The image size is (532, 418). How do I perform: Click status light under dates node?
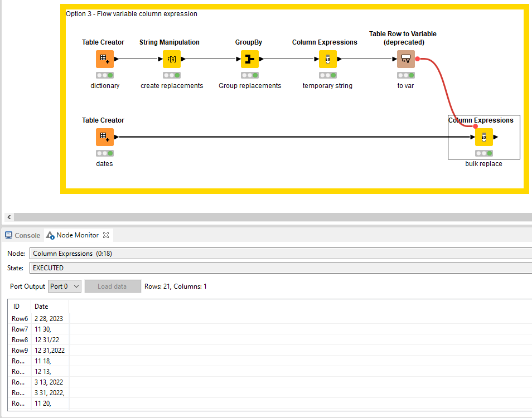(x=104, y=153)
